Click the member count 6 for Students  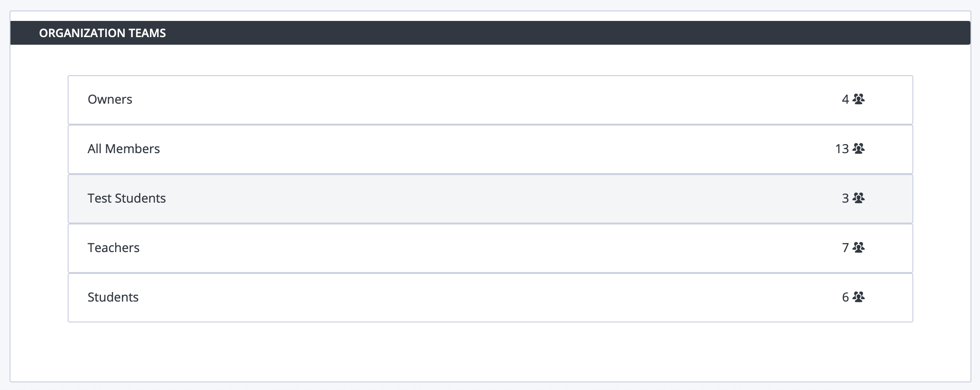[845, 297]
